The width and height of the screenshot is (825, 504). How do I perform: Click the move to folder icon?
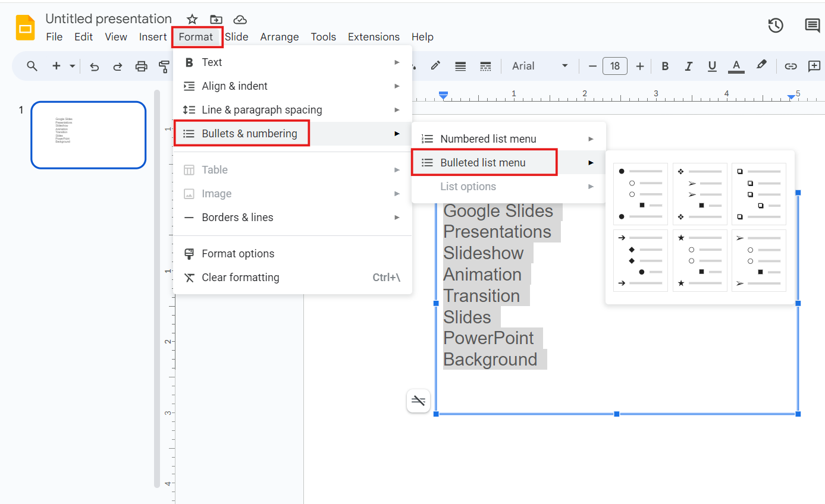(216, 19)
